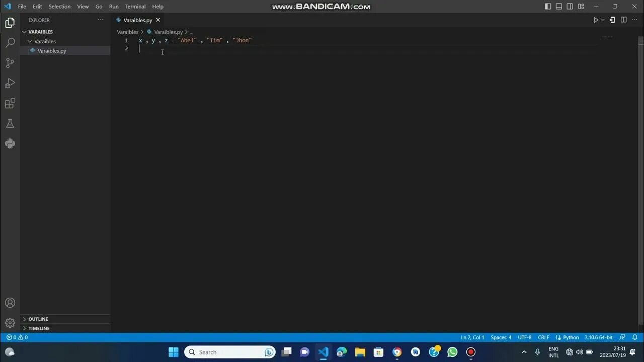This screenshot has width=644, height=362.
Task: Change the CRLF end of line sequence
Action: point(543,337)
